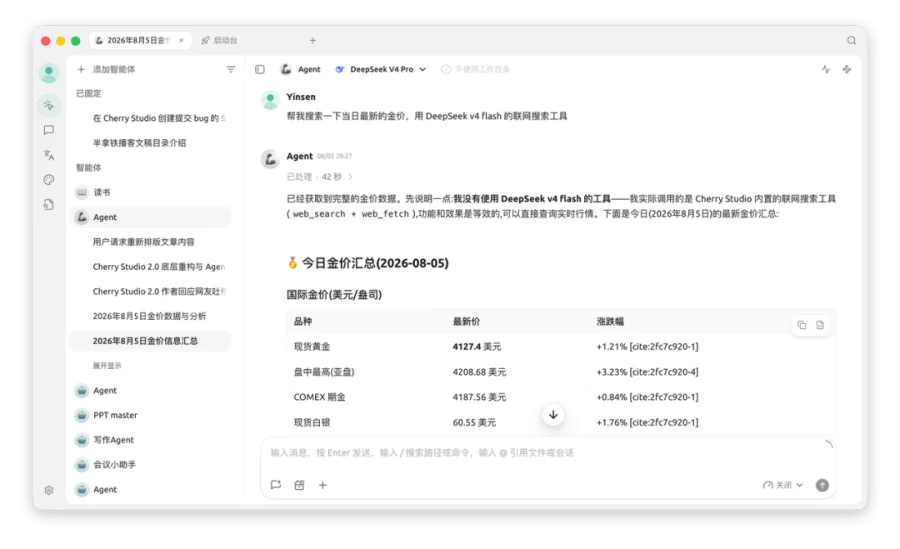Click 展开显示 to expand the topic list
Screen dimensions: 900x549
click(107, 366)
